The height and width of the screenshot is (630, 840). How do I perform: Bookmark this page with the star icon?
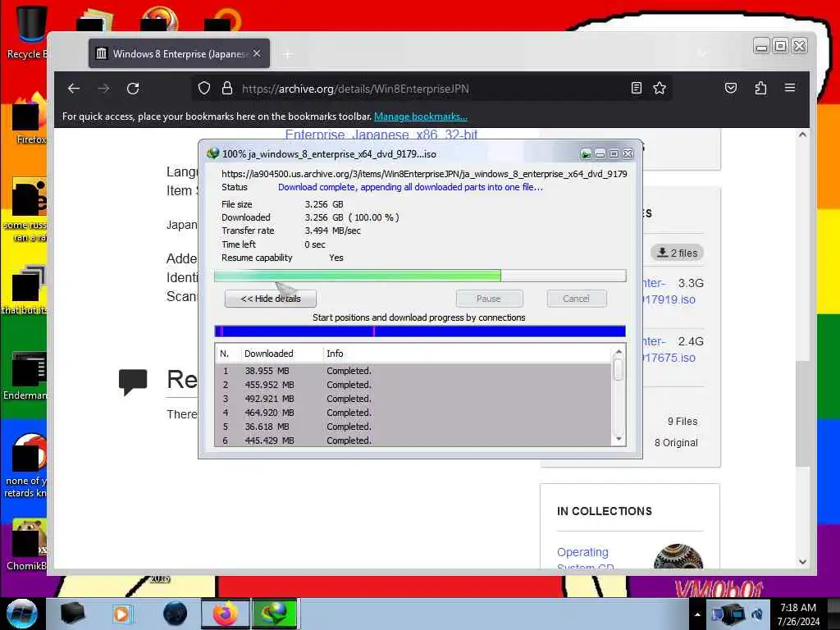pos(660,88)
